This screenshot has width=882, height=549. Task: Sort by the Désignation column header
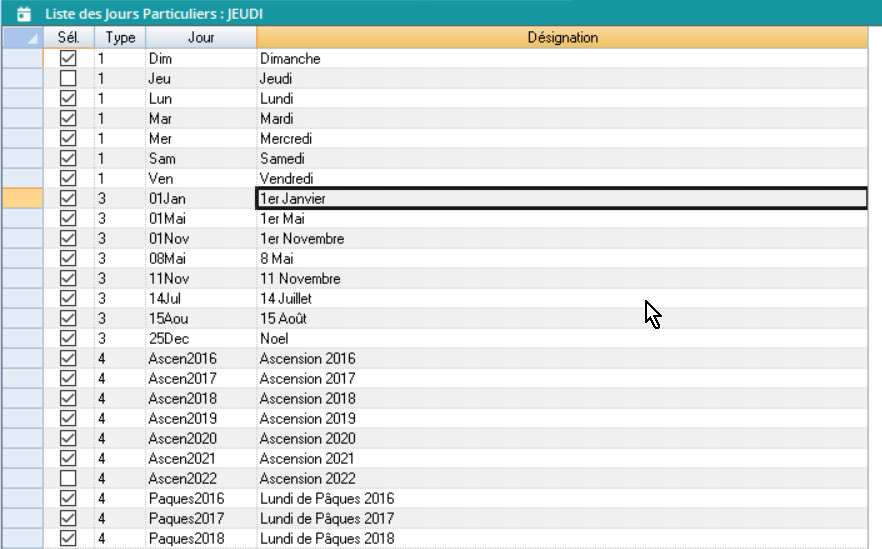(561, 38)
